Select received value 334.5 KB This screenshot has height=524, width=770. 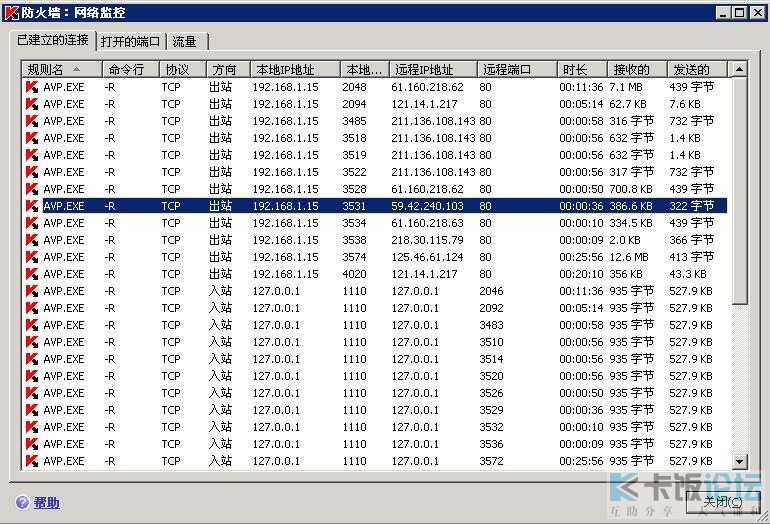[631, 223]
